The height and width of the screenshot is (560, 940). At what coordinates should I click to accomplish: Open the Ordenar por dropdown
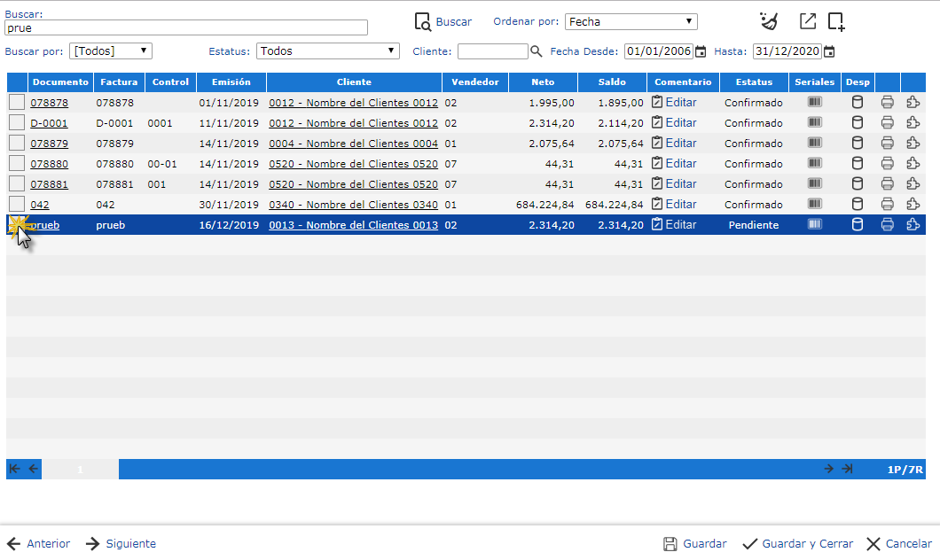631,22
